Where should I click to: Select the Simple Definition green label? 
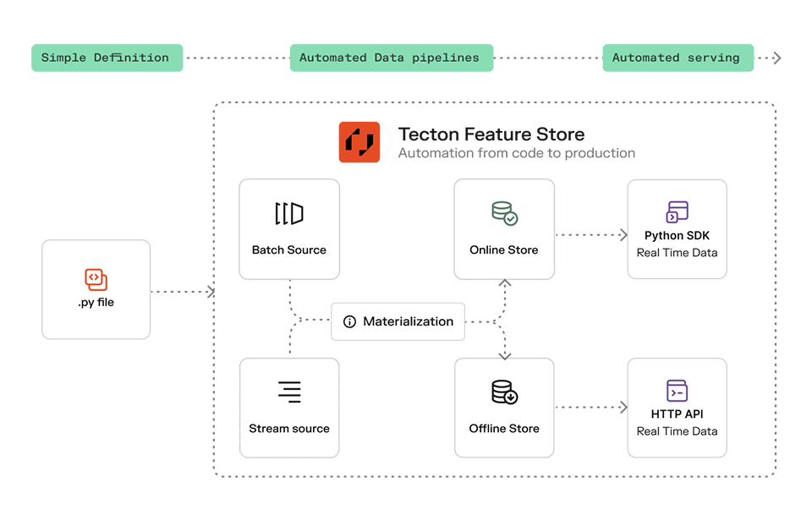click(107, 58)
